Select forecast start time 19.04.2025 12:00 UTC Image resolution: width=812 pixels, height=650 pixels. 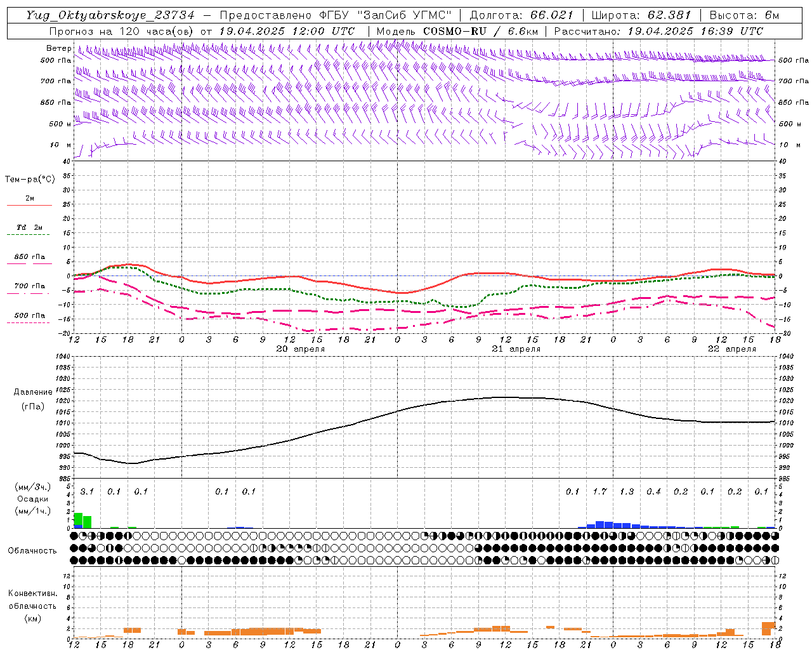point(287,31)
